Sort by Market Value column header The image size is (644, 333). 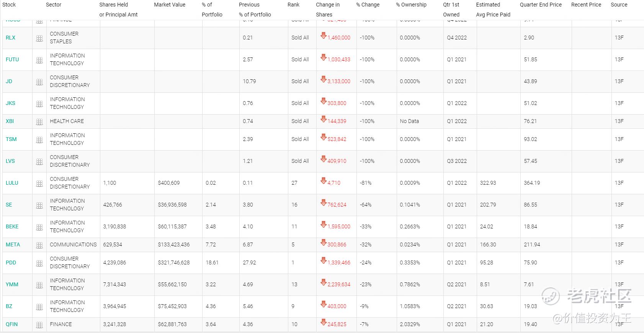(170, 5)
